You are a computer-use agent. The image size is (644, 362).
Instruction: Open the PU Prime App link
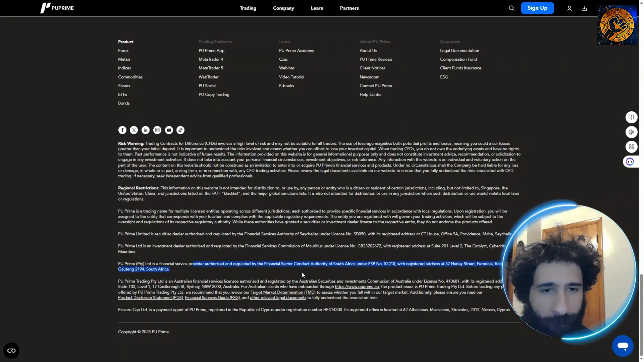[x=211, y=51]
